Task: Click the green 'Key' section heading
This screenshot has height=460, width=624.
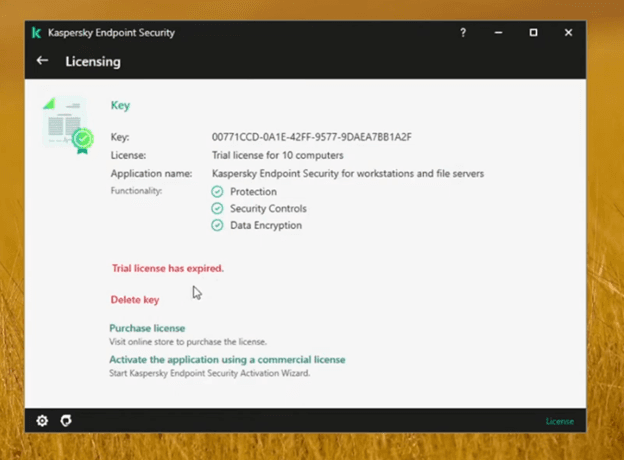Action: (x=120, y=105)
